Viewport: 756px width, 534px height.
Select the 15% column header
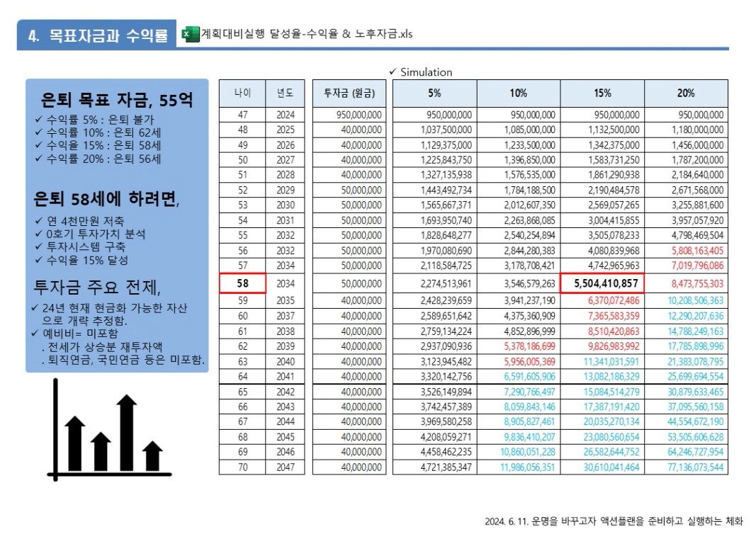603,93
